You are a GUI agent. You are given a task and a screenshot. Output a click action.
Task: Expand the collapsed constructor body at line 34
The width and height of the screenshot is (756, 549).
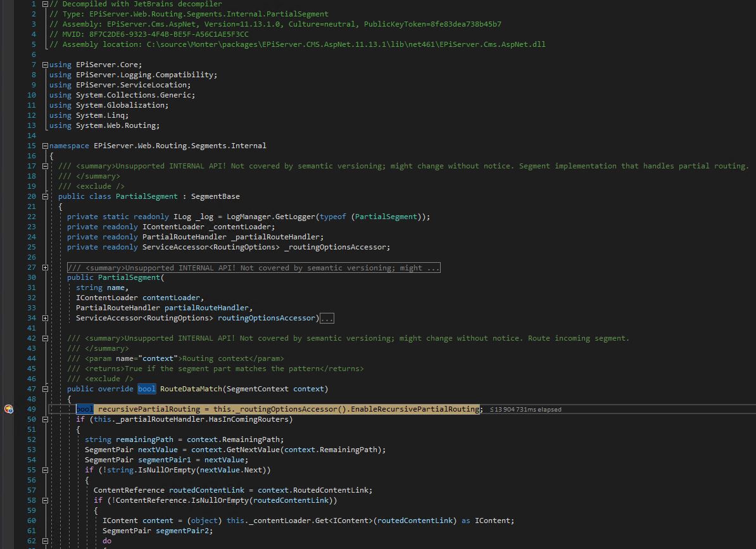click(46, 318)
